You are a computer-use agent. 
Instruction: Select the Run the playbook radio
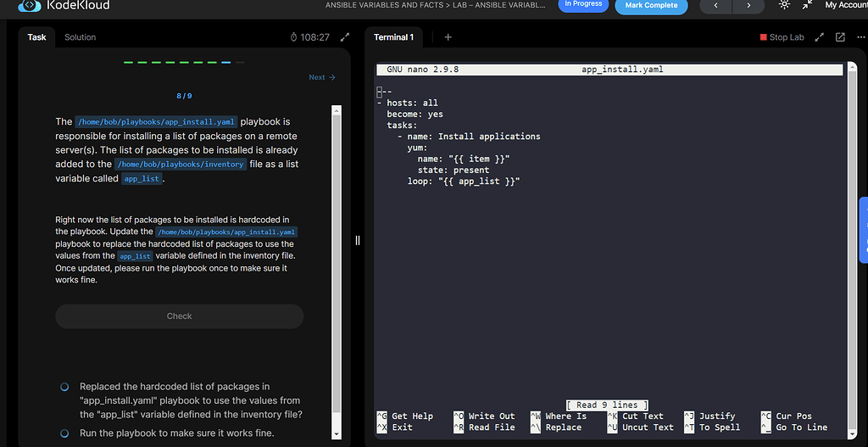(x=64, y=433)
